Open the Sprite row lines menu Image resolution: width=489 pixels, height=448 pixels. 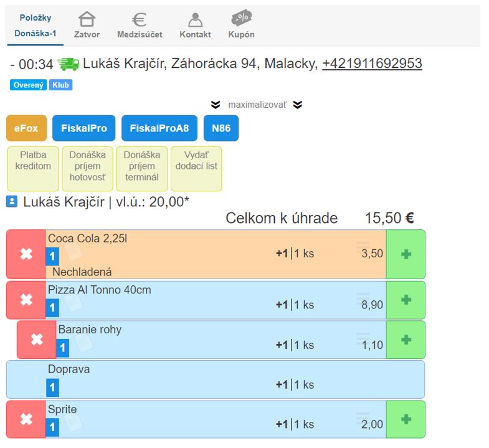[x=363, y=419]
